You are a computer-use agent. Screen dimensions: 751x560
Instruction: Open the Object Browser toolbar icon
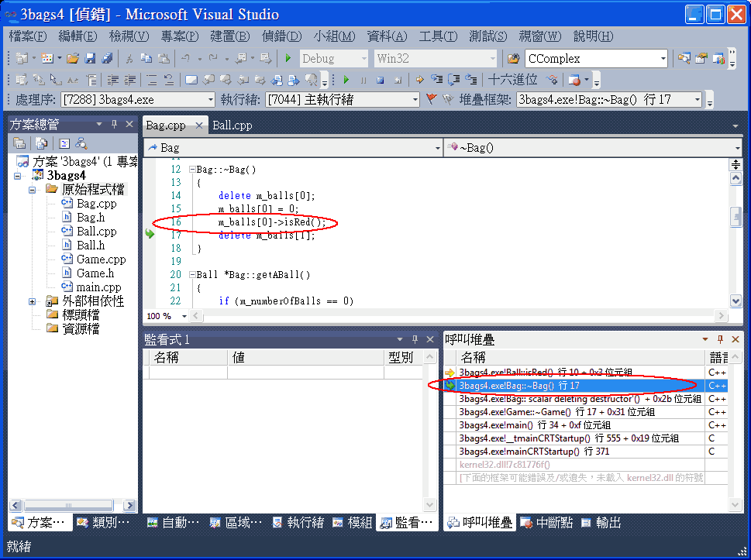tap(718, 58)
